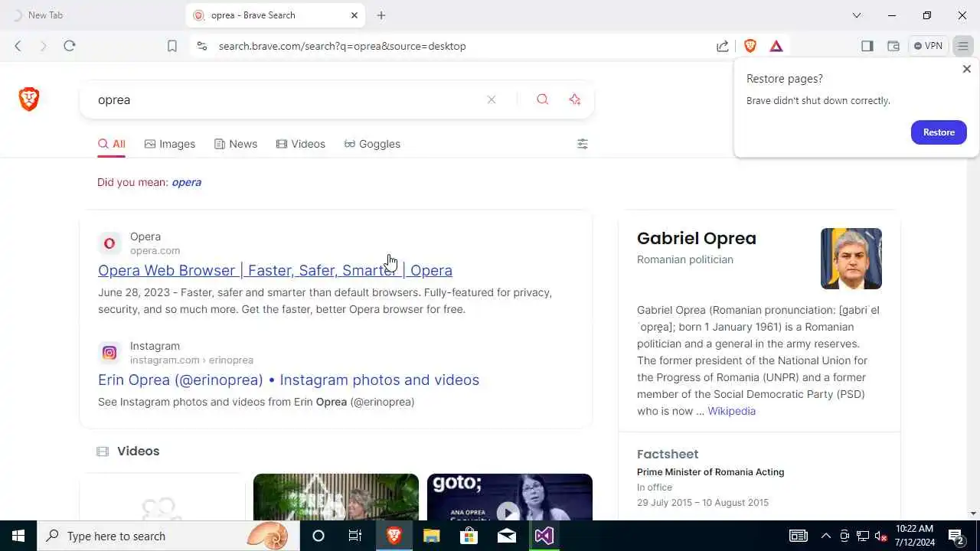Click the Factsheet heading
Screen dimensions: 980x551
(668, 454)
